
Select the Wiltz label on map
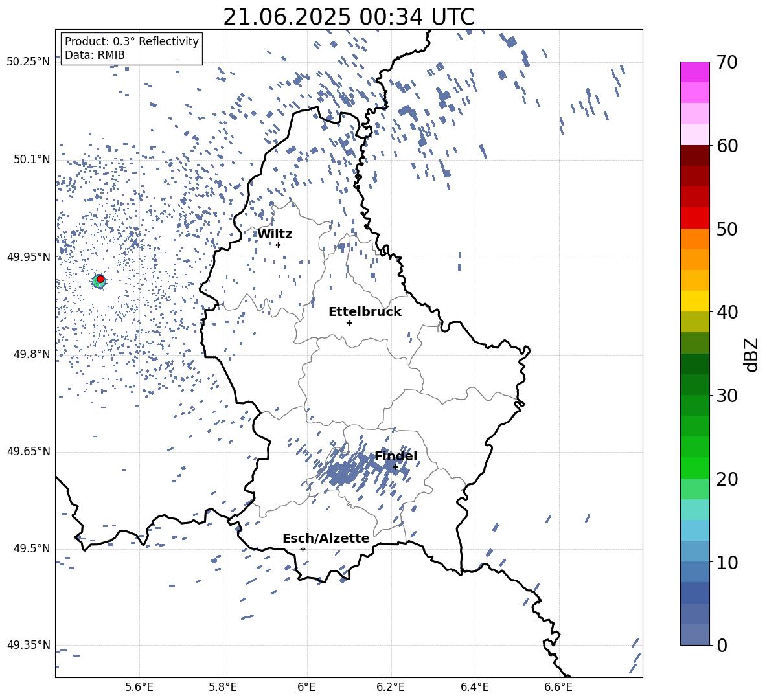tap(275, 234)
